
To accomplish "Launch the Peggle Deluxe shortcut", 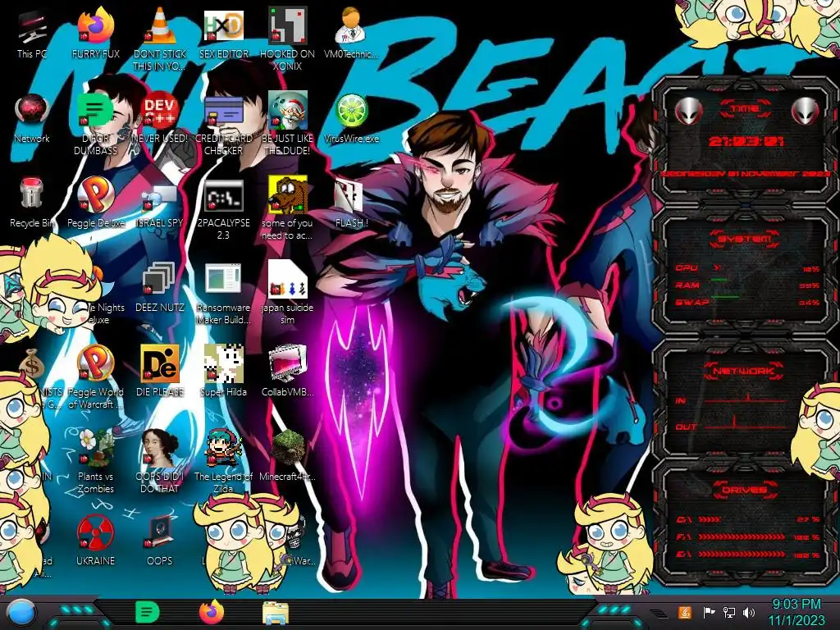I will [x=96, y=203].
